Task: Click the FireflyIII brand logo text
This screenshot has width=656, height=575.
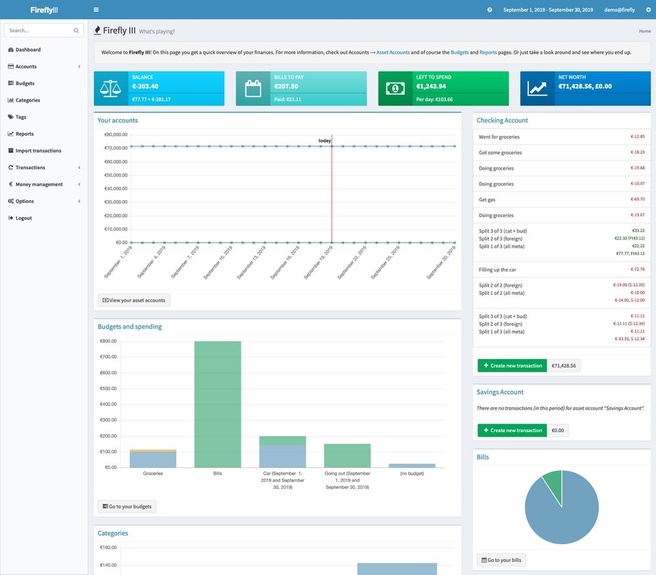Action: [44, 10]
